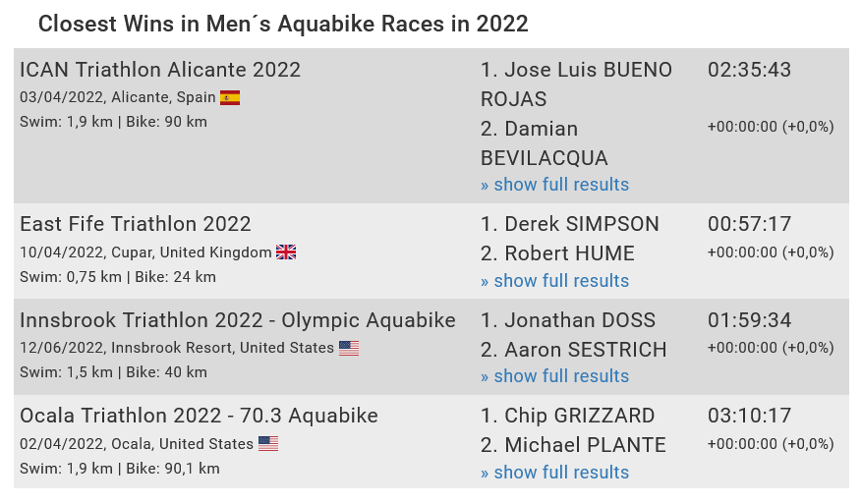The width and height of the screenshot is (862, 504).
Task: Select Ocala Triathlon 2022 - 70.3 Aquabike title
Action: click(x=199, y=416)
